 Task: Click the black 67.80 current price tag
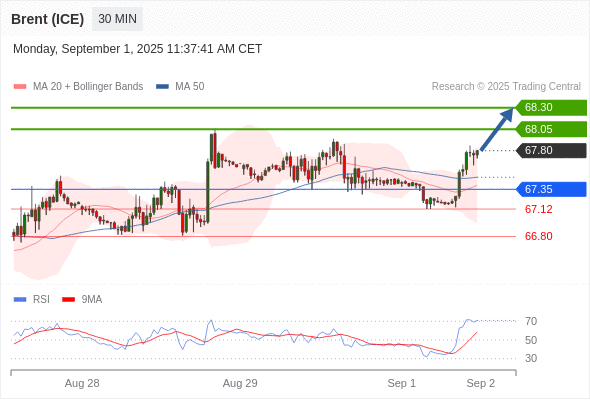tap(551, 151)
